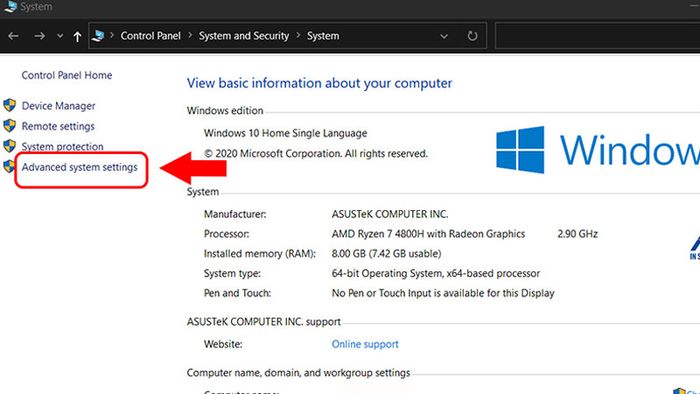Image resolution: width=700 pixels, height=394 pixels.
Task: Click the System window title bar icon
Action: coord(10,6)
